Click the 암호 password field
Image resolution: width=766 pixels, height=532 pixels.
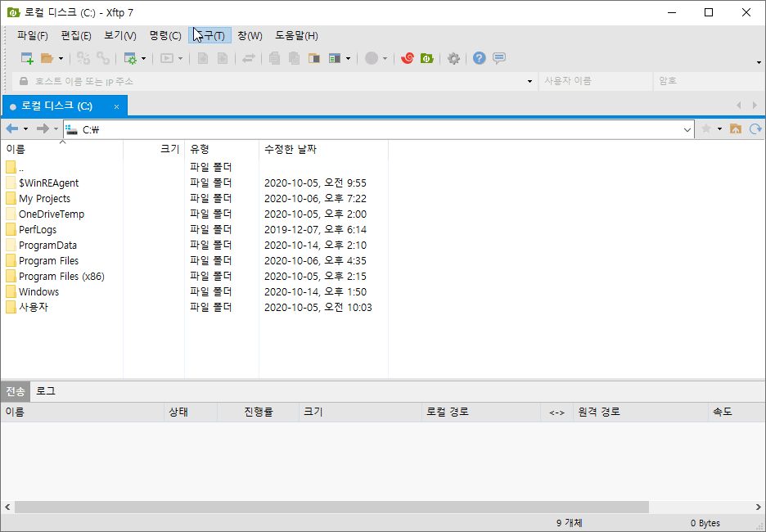pos(709,81)
